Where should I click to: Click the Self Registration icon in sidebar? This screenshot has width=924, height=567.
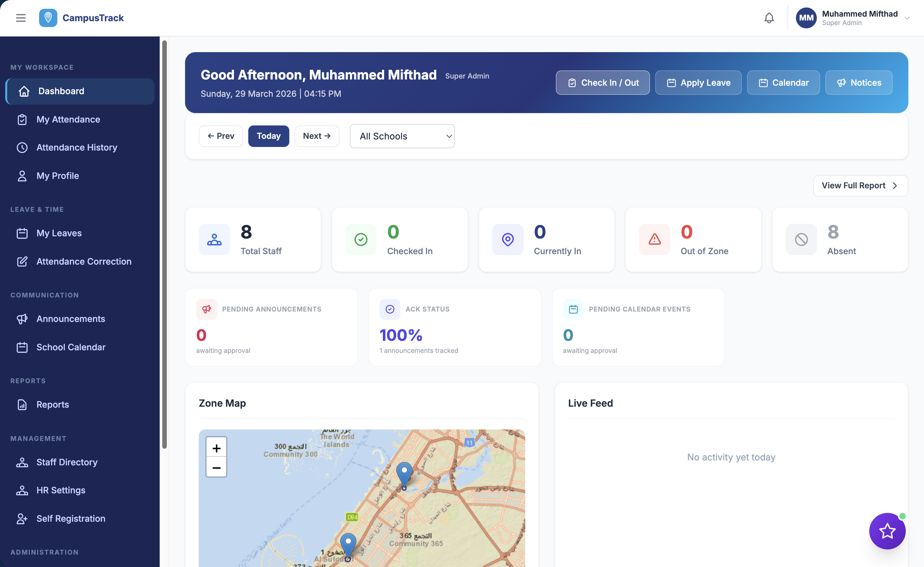[22, 519]
